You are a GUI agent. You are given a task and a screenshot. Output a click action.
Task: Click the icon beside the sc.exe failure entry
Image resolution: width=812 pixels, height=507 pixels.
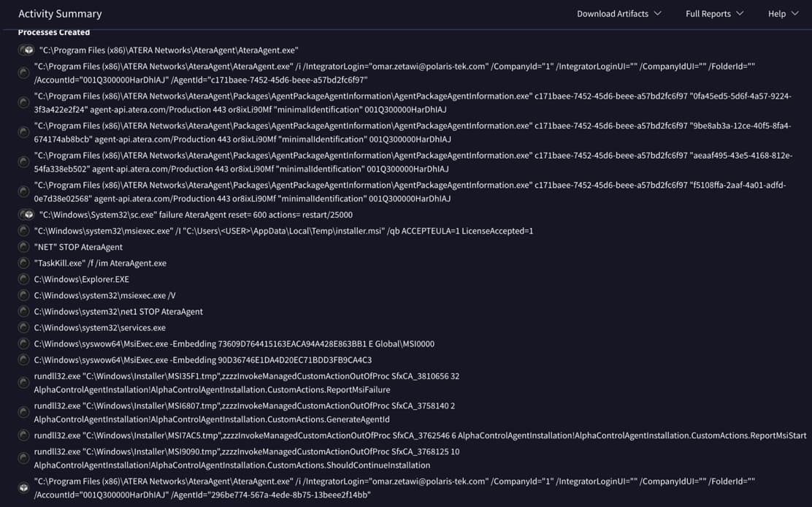click(x=26, y=215)
